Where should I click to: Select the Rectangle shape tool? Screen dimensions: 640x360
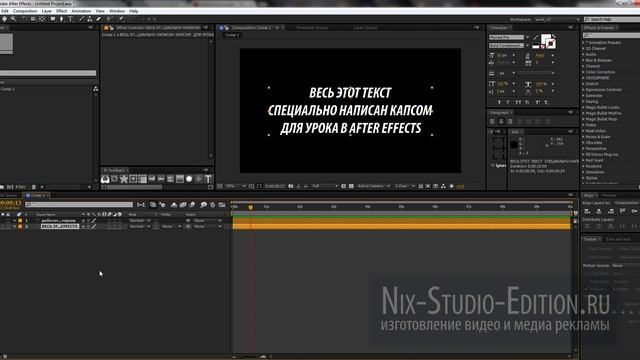tap(53, 19)
